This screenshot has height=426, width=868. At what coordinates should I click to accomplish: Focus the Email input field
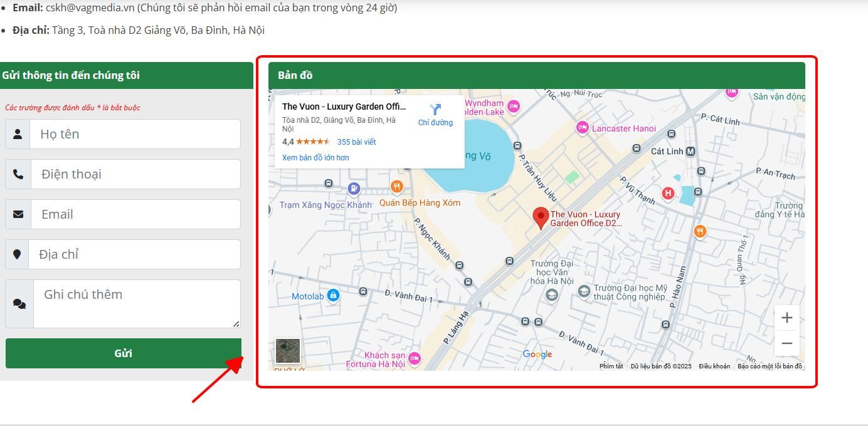point(136,214)
